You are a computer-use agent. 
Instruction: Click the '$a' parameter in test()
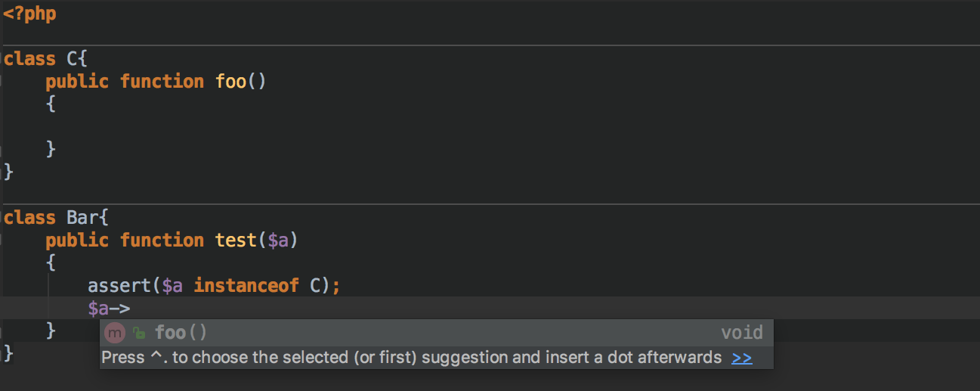278,240
